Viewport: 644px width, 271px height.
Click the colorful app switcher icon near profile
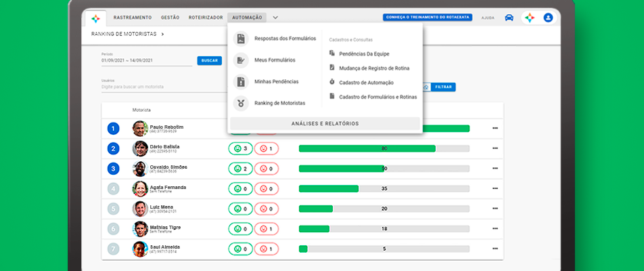point(530,18)
